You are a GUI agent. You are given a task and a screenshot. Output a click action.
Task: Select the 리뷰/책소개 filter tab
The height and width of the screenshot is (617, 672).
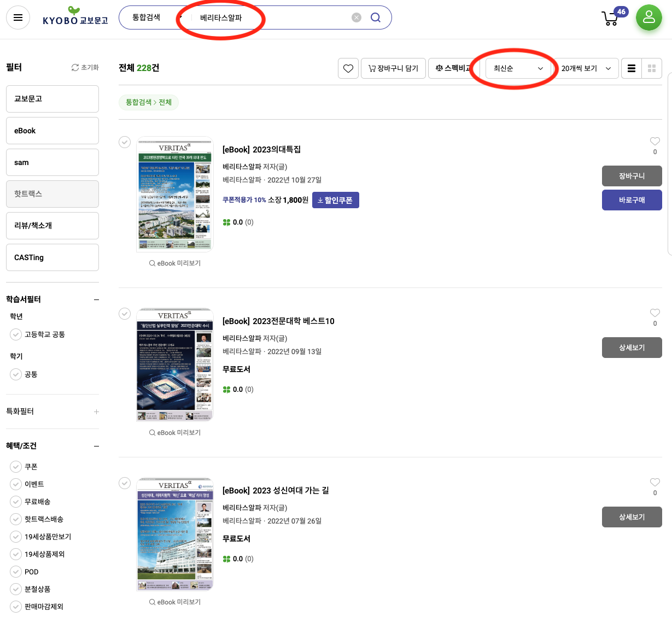point(52,226)
